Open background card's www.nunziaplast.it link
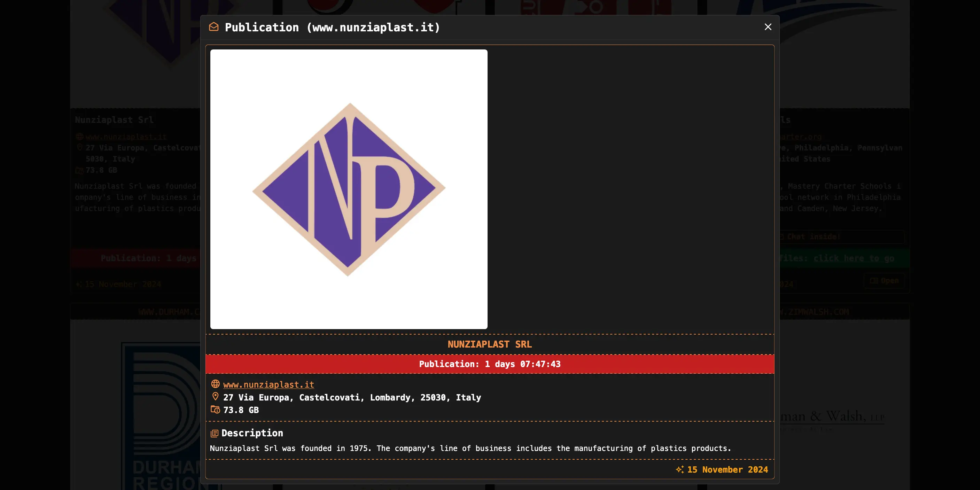The image size is (980, 490). pyautogui.click(x=126, y=137)
